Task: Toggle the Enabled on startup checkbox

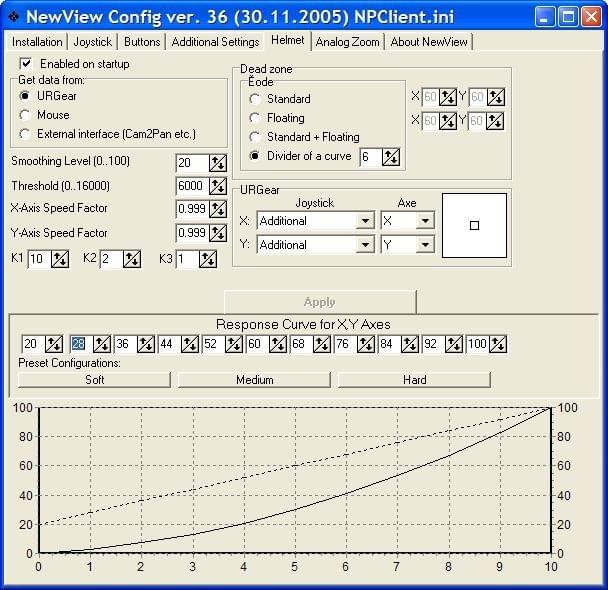Action: click(x=25, y=64)
